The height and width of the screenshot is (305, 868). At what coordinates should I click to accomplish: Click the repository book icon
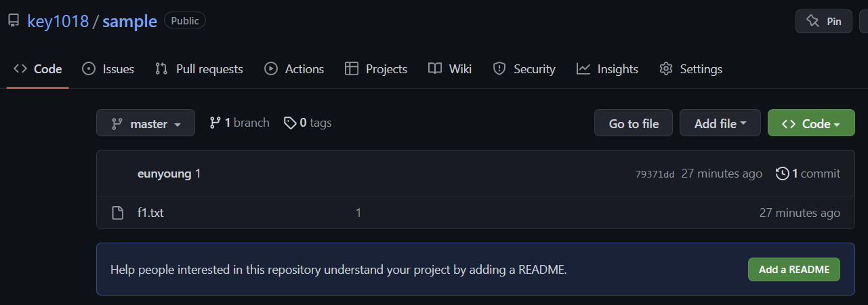14,21
